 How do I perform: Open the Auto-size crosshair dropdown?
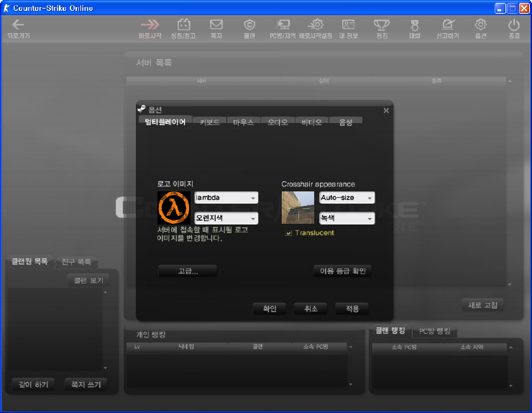click(347, 198)
